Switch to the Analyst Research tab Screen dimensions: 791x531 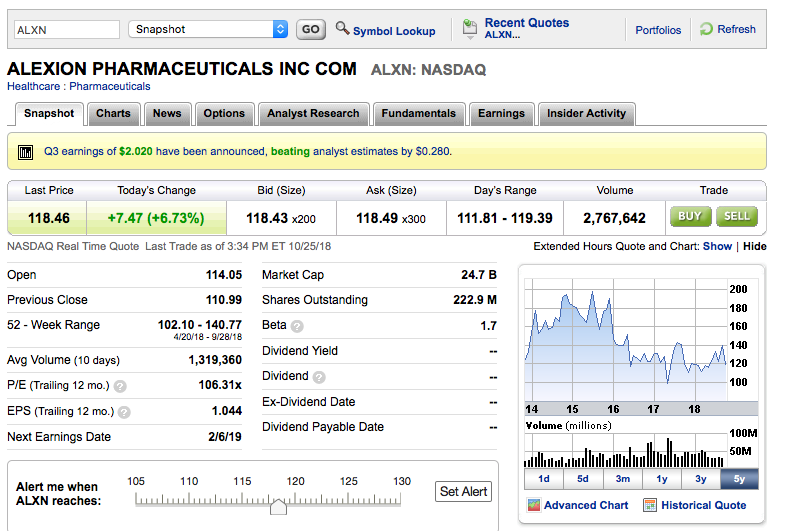coord(313,113)
